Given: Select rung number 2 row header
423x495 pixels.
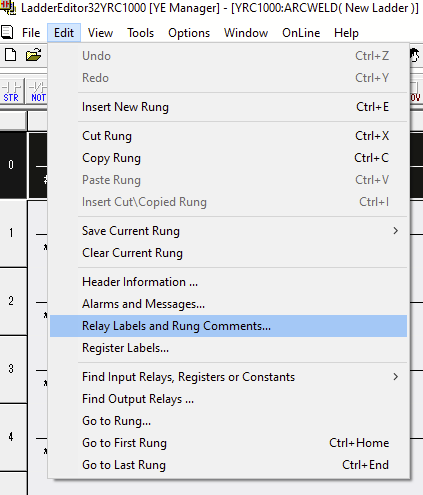Looking at the screenshot, I should [13, 301].
